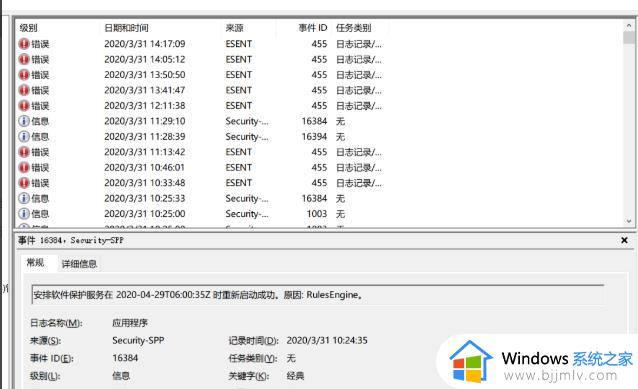Click info icon for 10:25:00 event

(24, 214)
